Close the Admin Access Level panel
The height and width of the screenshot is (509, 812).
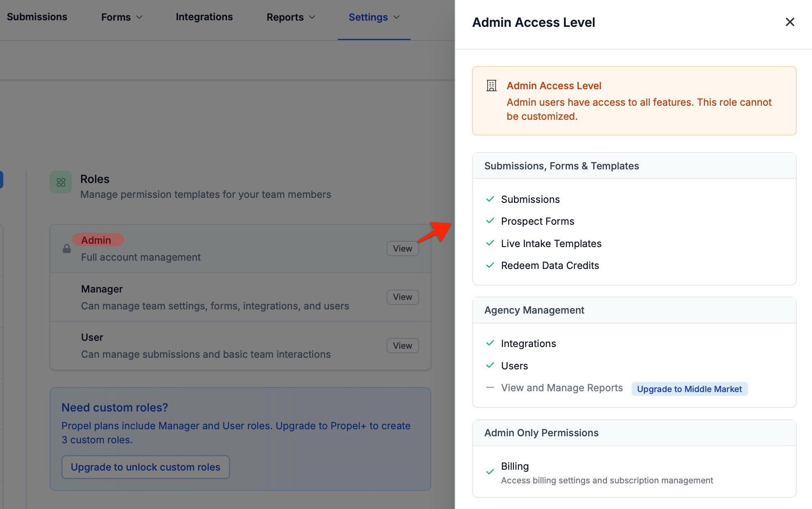pyautogui.click(x=790, y=22)
